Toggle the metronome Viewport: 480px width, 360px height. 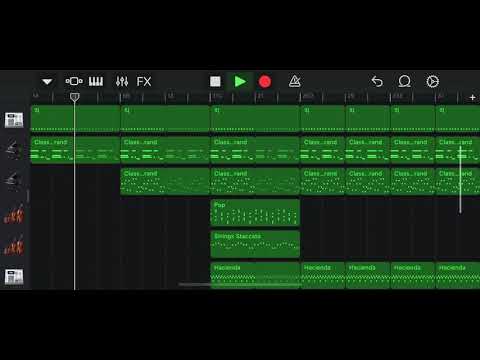coord(295,81)
